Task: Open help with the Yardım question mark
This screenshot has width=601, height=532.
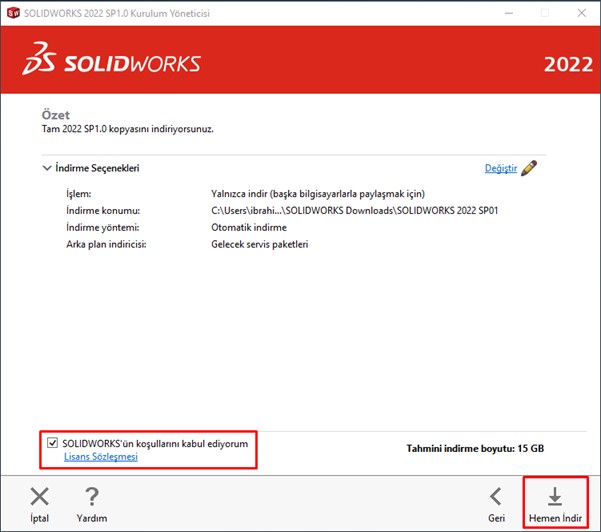Action: click(x=91, y=496)
